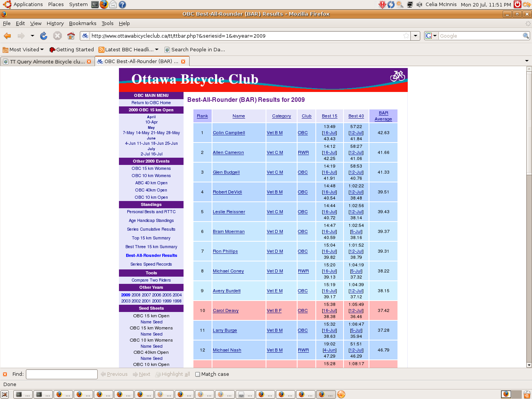
Task: Toggle Highlight all in Find bar
Action: (x=173, y=374)
